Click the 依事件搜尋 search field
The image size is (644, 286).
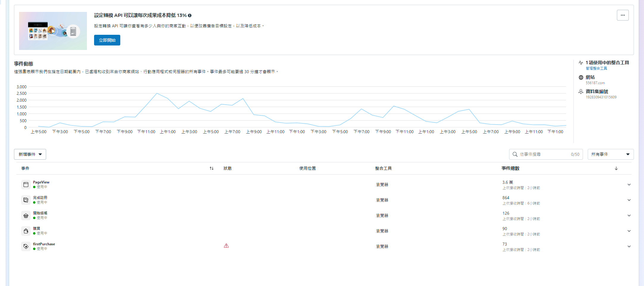pos(544,154)
